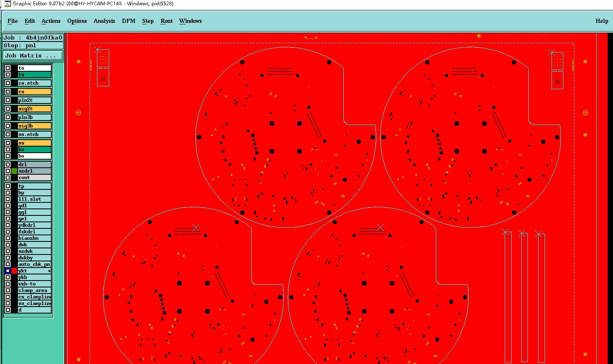Toggle the checkbox for layer 111.slot
The image size is (613, 364).
click(x=8, y=199)
